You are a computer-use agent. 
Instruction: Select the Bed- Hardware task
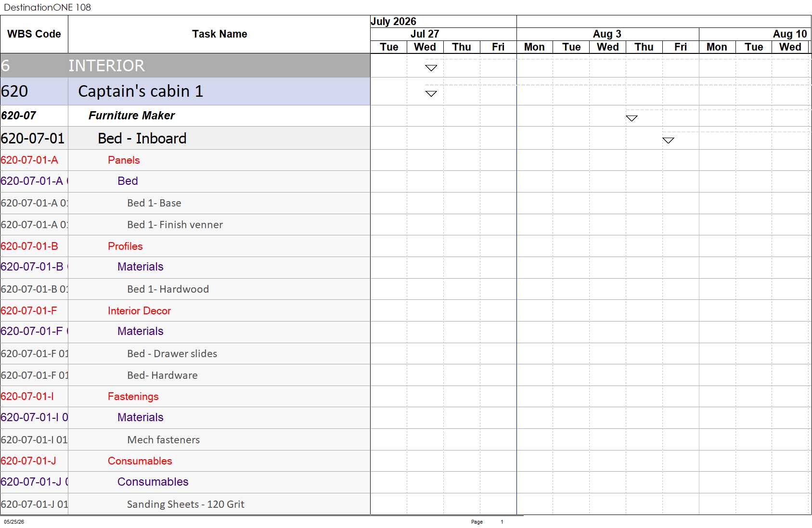[162, 375]
